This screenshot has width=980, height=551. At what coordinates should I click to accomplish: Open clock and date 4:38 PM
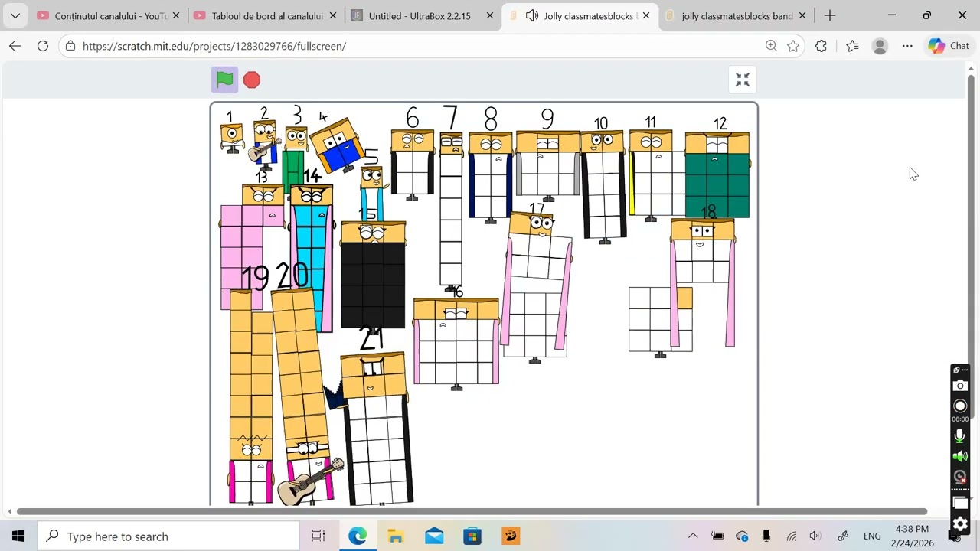tap(912, 536)
